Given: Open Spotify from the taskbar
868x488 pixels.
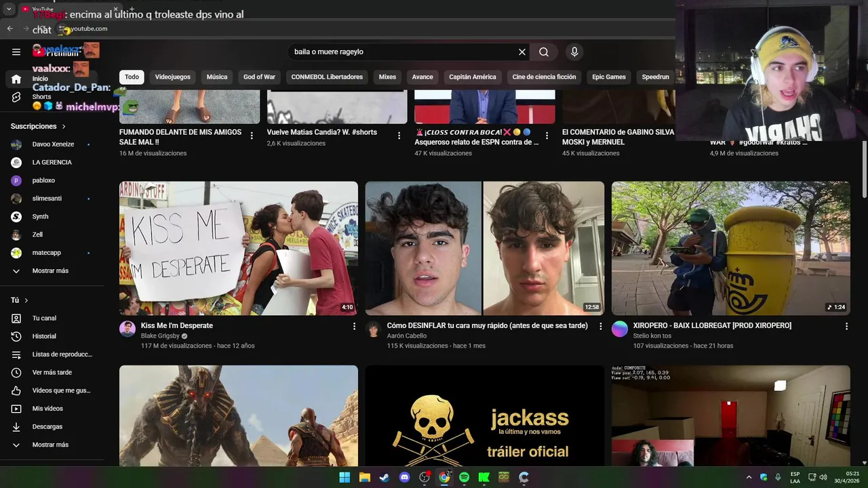Looking at the screenshot, I should click(x=464, y=477).
